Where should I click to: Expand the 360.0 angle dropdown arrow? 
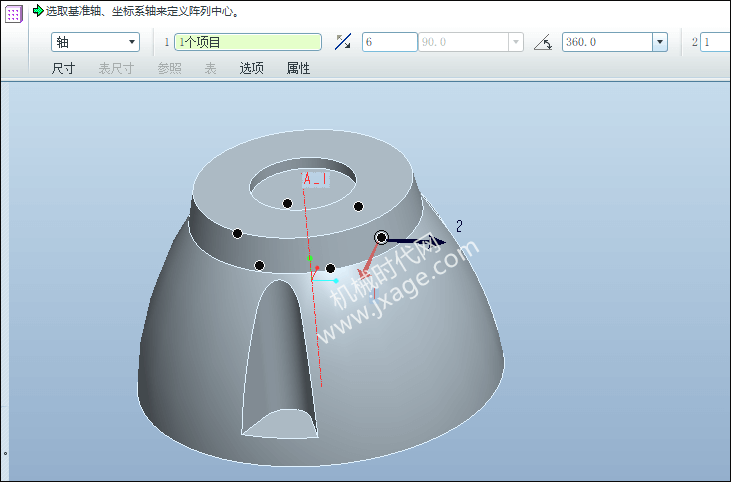pos(660,42)
